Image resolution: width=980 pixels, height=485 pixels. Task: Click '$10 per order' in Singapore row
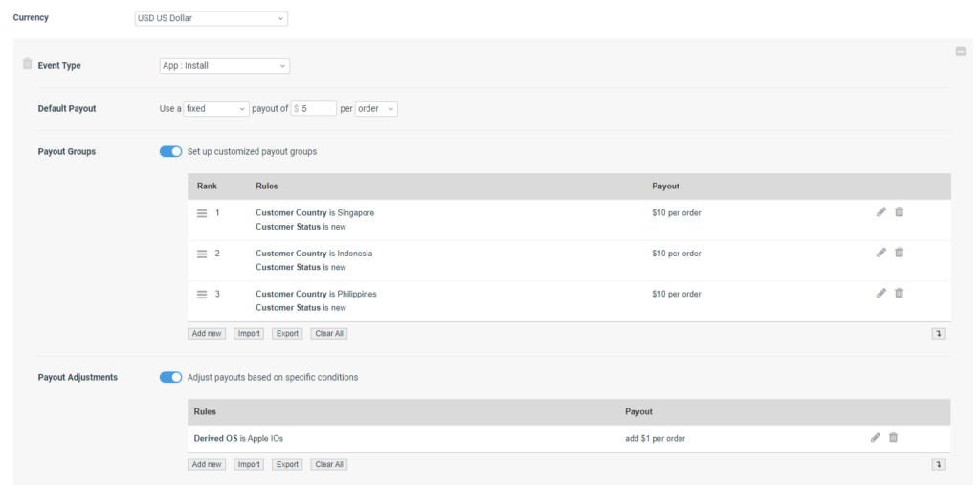(x=677, y=213)
